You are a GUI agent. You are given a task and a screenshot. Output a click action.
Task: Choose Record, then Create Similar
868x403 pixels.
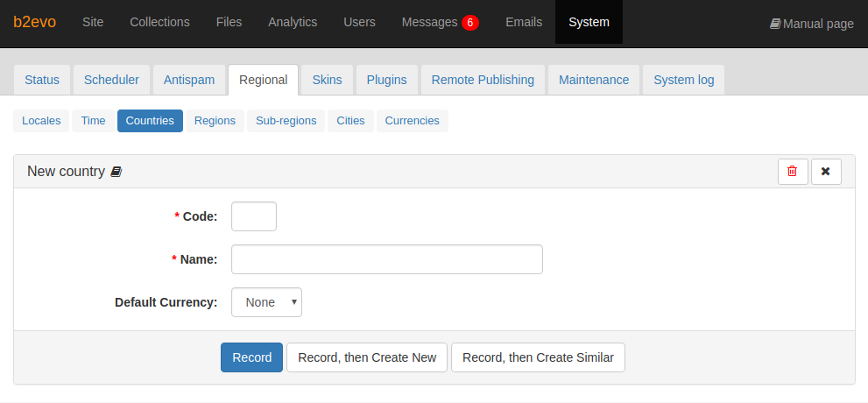coord(538,357)
